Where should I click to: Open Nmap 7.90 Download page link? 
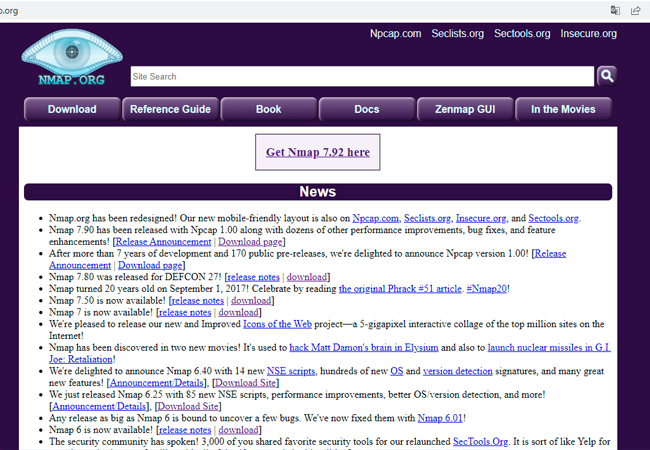(250, 242)
